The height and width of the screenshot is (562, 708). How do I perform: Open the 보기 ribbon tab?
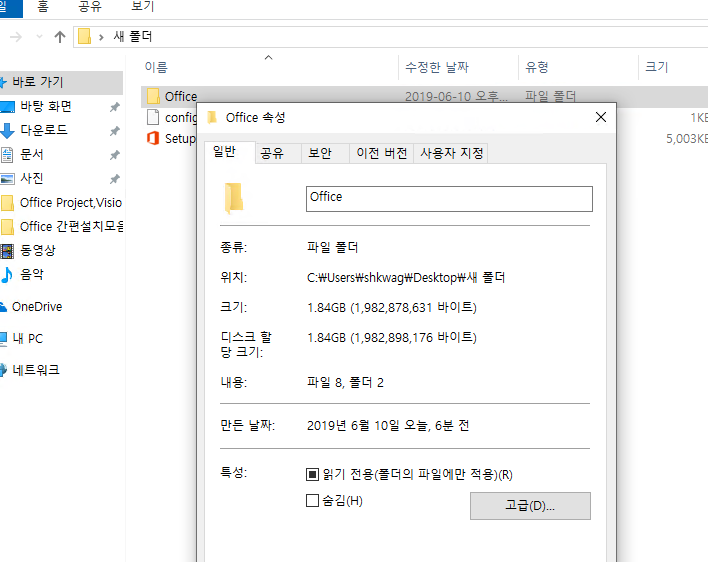click(143, 6)
